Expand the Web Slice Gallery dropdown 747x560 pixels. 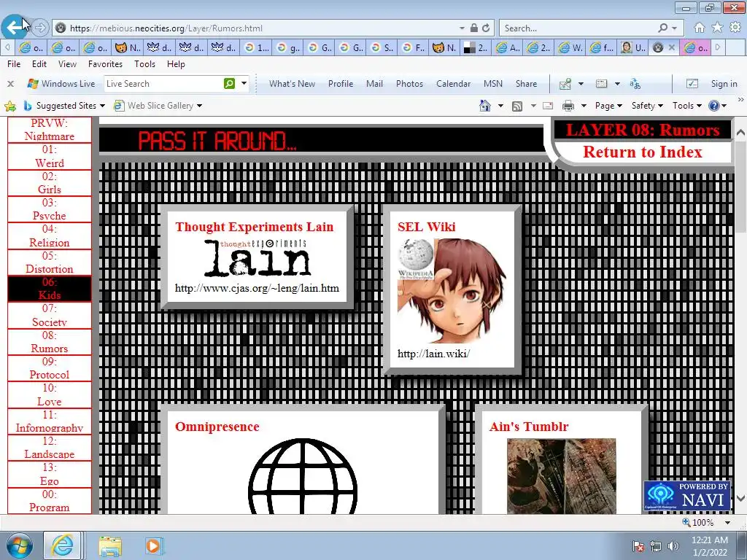click(200, 106)
